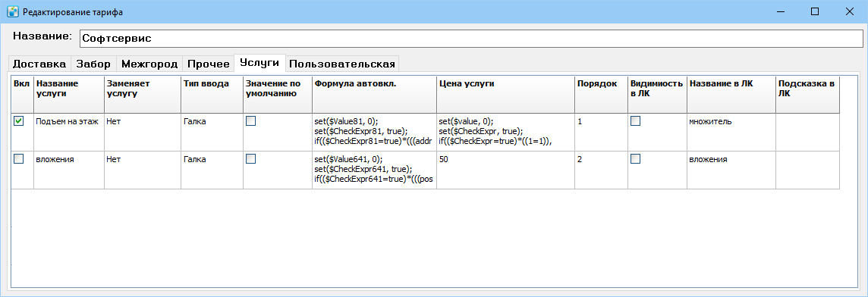This screenshot has width=868, height=297.
Task: Open the Пользовательская tab
Action: pos(342,64)
